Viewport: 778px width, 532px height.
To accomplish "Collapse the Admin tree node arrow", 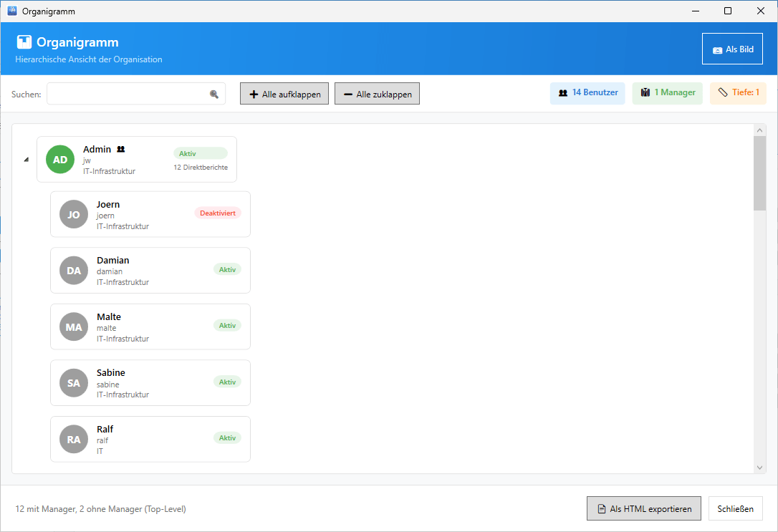I will [27, 160].
